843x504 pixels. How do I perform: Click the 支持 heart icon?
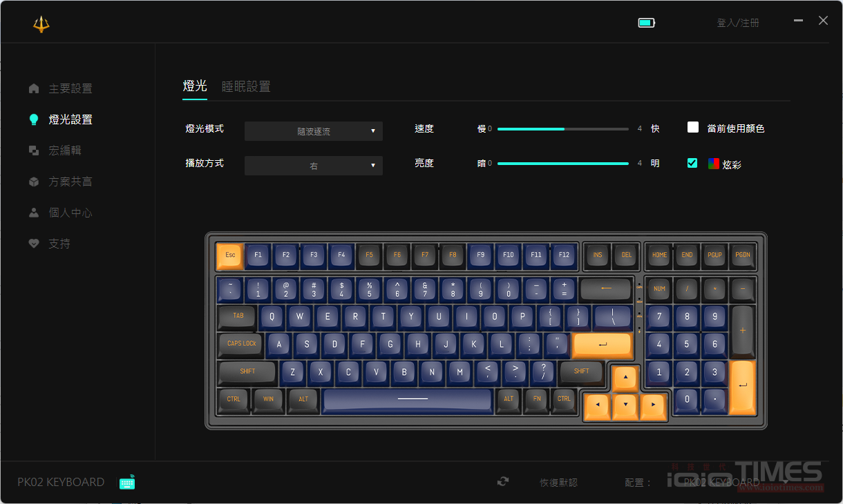(34, 244)
